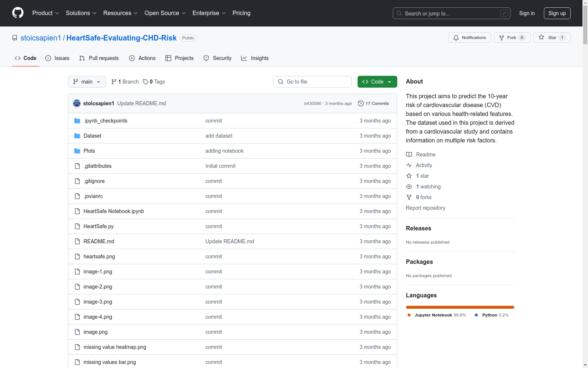The width and height of the screenshot is (588, 368).
Task: Click the Dataset folder icon
Action: point(77,136)
